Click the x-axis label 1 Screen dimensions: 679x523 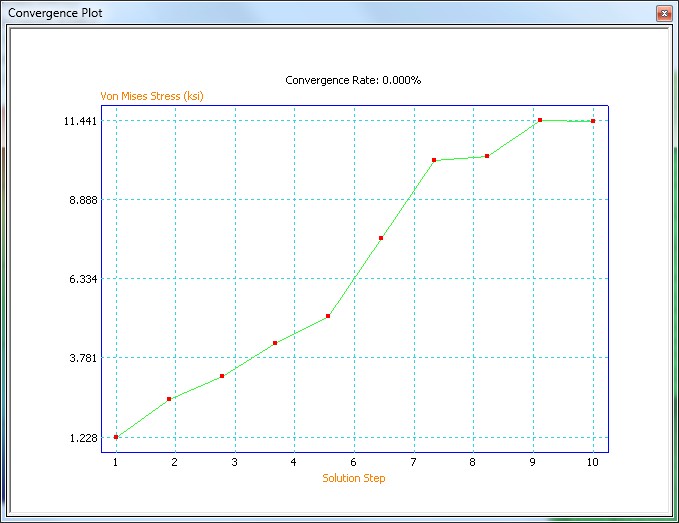(115, 462)
